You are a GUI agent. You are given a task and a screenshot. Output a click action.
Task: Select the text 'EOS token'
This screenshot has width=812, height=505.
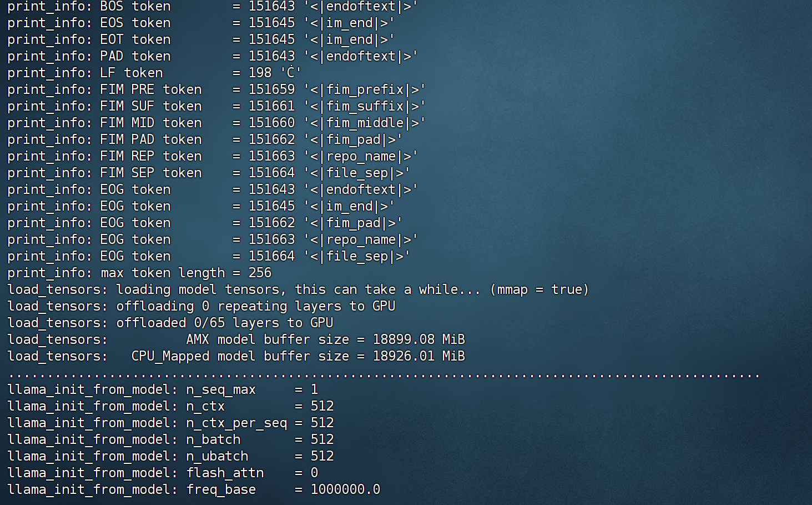(x=135, y=23)
